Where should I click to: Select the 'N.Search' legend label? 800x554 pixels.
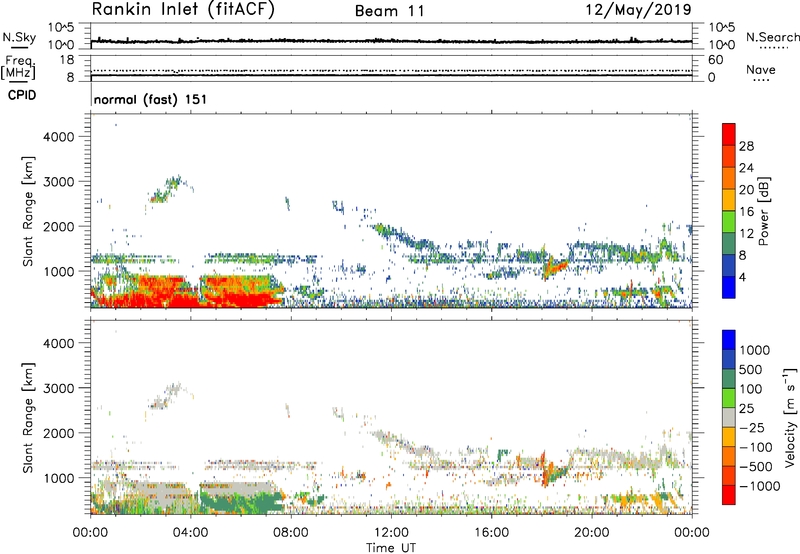tap(773, 37)
